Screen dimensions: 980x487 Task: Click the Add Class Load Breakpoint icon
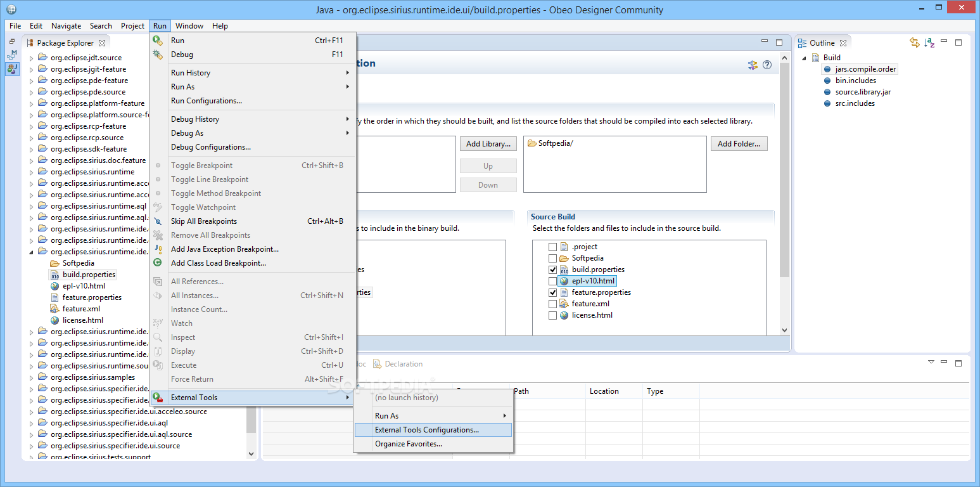tap(158, 263)
